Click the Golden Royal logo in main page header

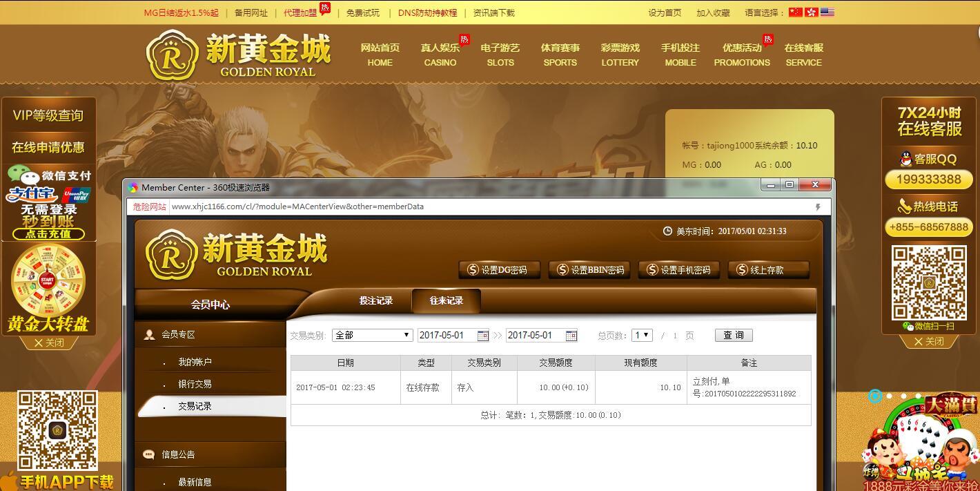pyautogui.click(x=239, y=55)
